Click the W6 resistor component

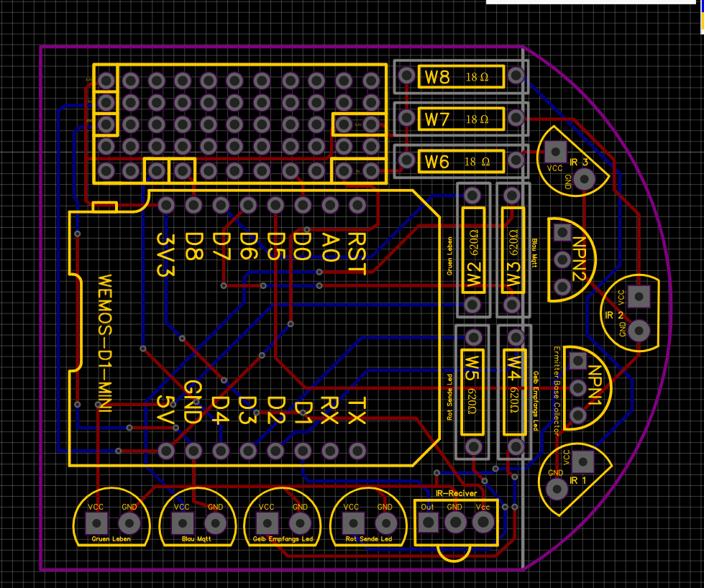[x=461, y=162]
